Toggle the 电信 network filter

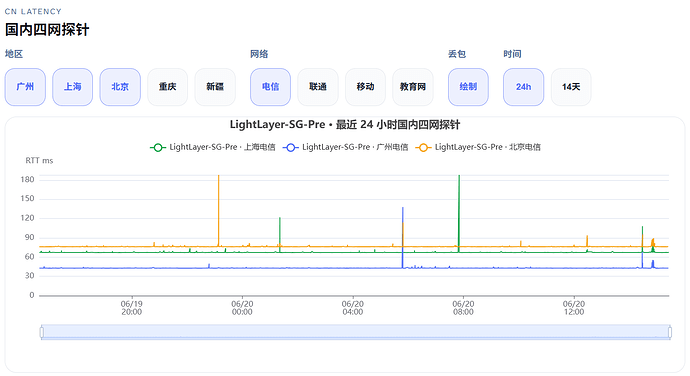coord(270,87)
